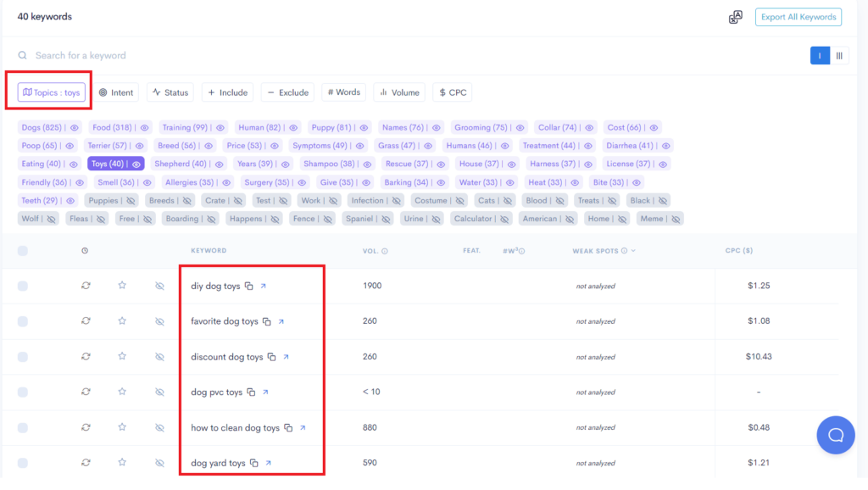
Task: Open the Volume filter with chart icon
Action: point(399,92)
